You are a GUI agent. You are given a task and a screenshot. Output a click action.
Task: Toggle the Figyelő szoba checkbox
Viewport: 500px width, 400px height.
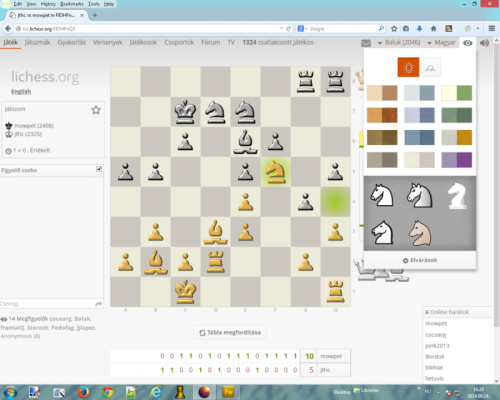[x=99, y=169]
